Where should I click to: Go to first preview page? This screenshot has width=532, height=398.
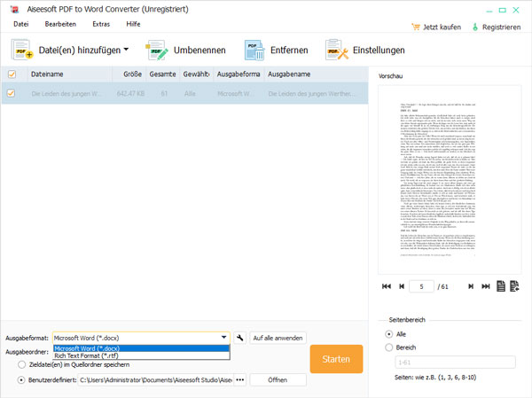(386, 286)
